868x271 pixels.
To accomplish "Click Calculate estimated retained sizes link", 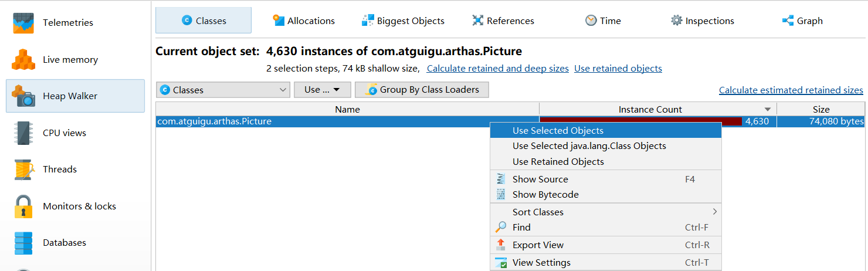I will coord(791,90).
